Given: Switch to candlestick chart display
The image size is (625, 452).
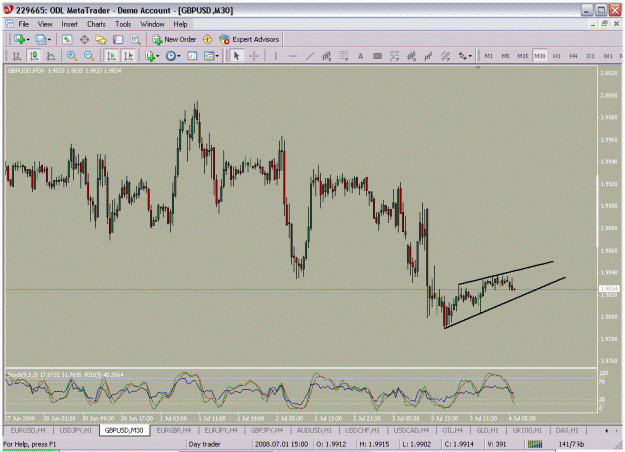Looking at the screenshot, I should tap(34, 56).
